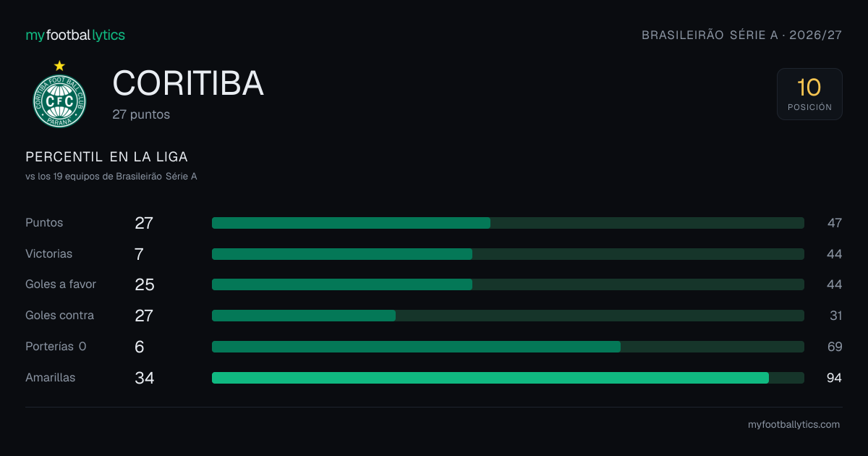
Task: Select the Amarillas stat label
Action: 50,378
